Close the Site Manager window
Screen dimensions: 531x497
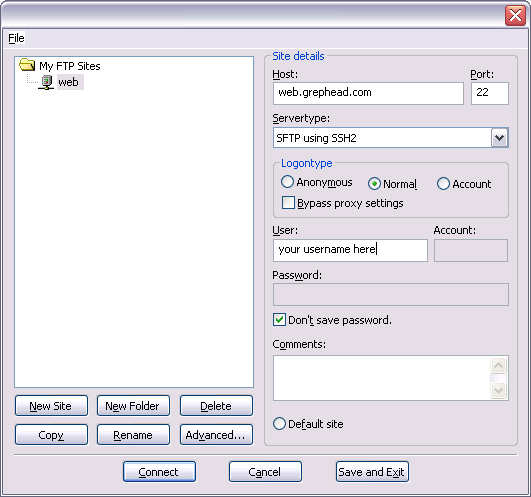pyautogui.click(x=515, y=15)
